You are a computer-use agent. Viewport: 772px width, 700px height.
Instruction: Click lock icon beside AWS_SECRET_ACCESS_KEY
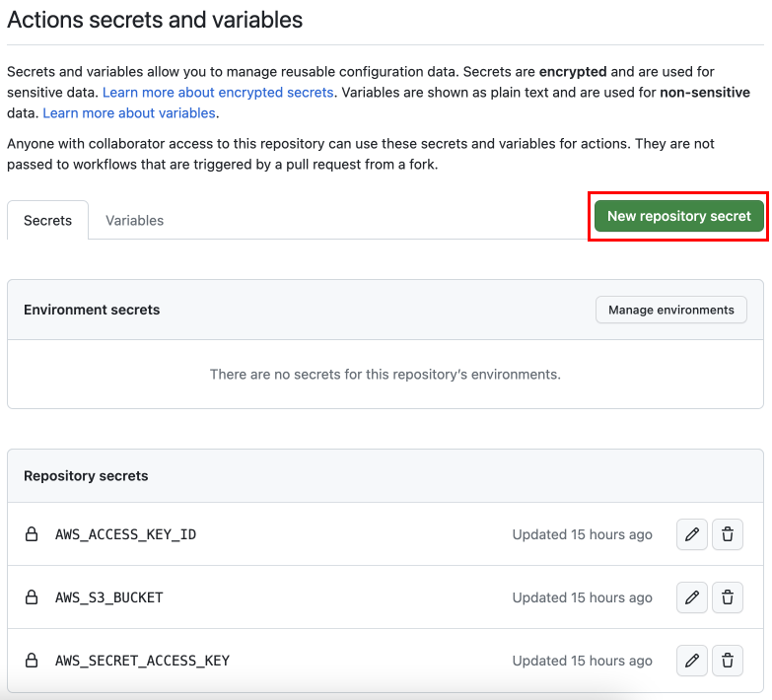[32, 661]
